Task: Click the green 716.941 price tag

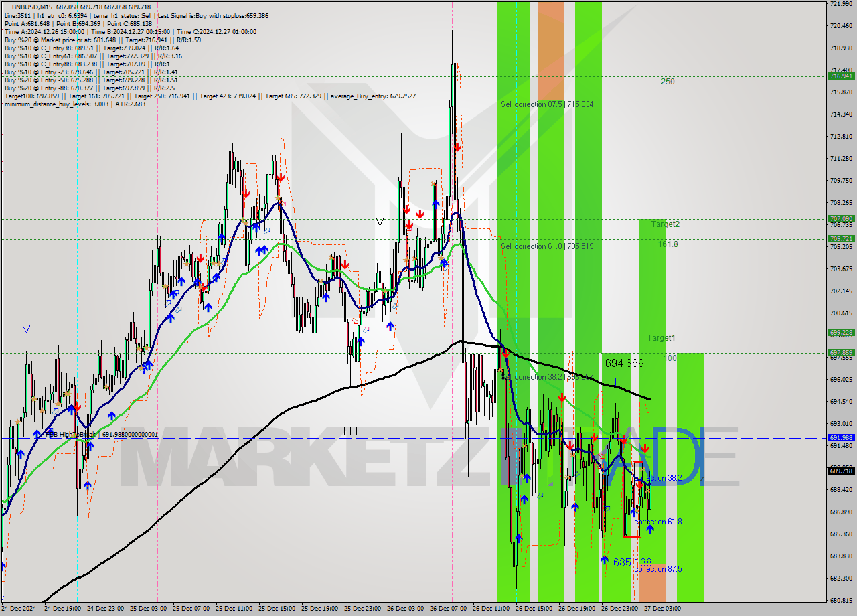Action: pos(842,76)
